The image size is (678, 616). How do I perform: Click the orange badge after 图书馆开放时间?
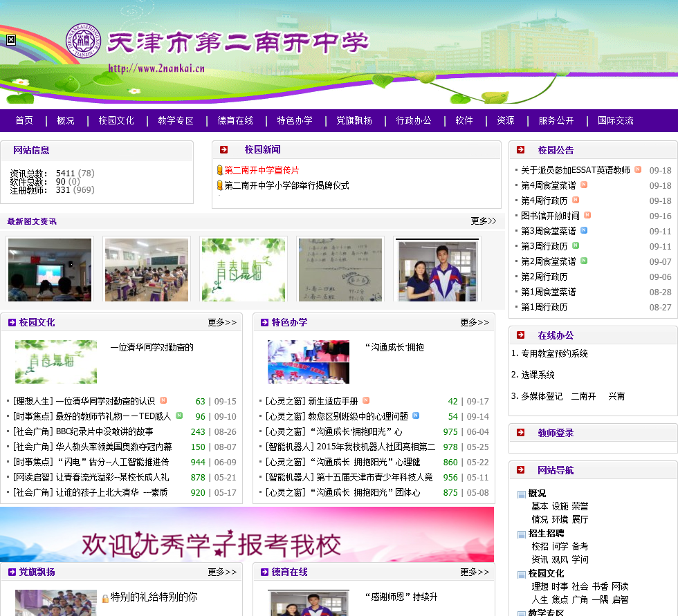(587, 215)
